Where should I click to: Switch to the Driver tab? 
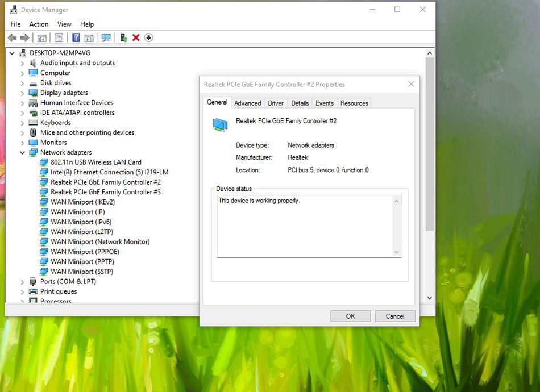pyautogui.click(x=275, y=103)
